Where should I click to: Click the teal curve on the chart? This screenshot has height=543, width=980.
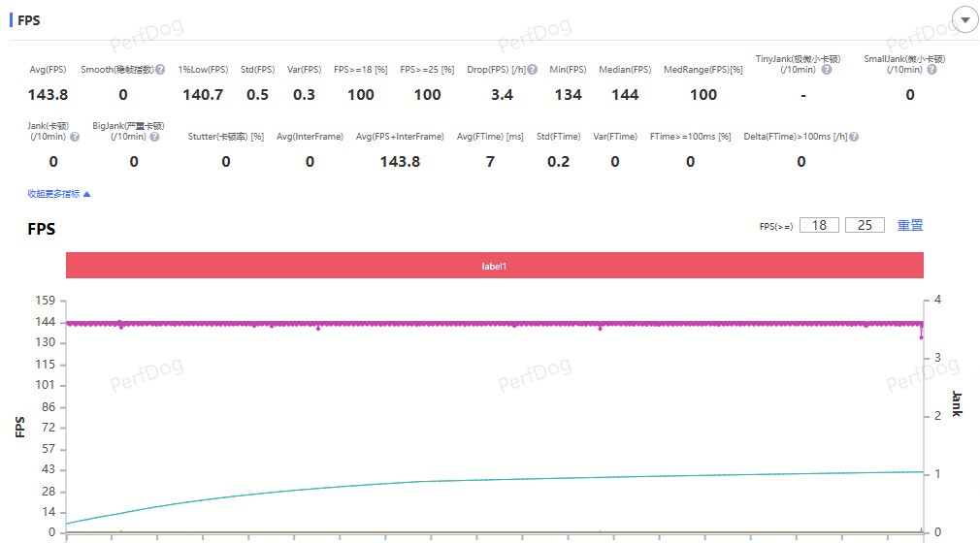pyautogui.click(x=485, y=480)
